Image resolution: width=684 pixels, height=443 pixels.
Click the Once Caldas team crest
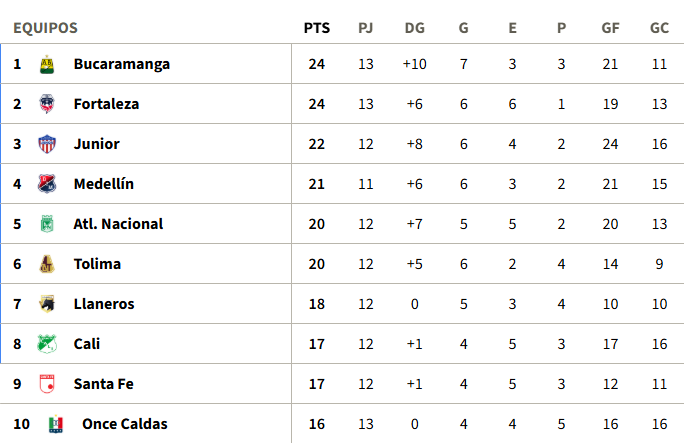point(55,424)
